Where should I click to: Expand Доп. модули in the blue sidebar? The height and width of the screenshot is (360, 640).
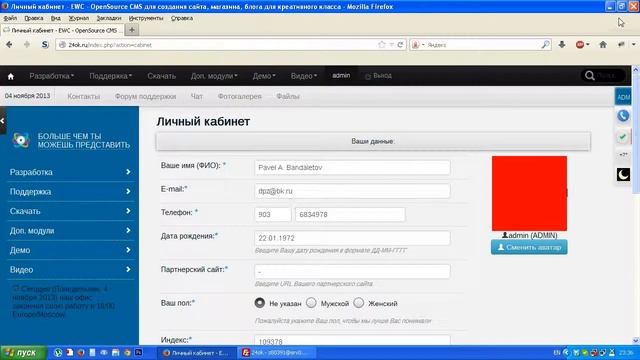pos(70,231)
